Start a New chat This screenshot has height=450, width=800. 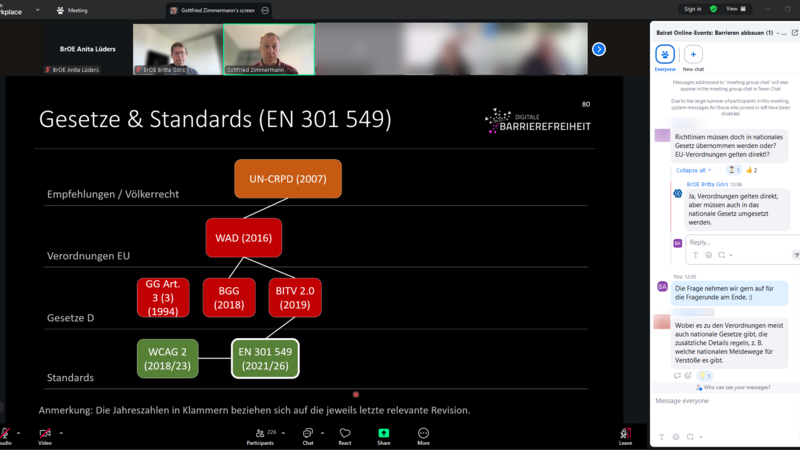[x=693, y=55]
